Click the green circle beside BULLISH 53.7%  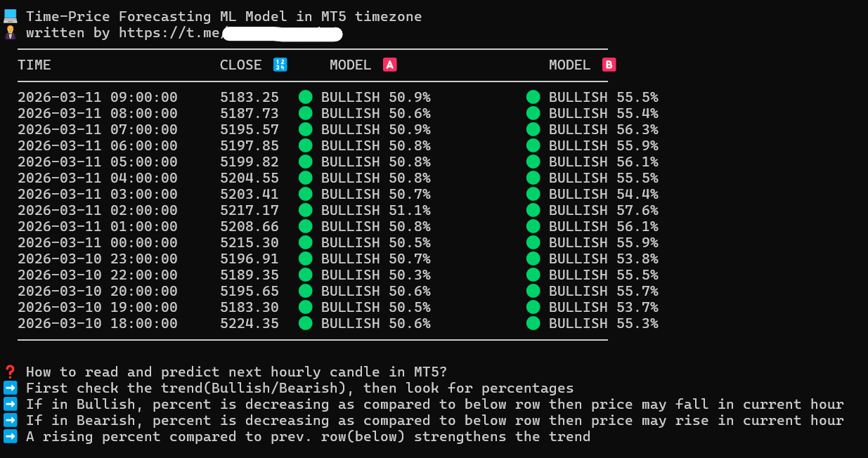click(533, 307)
